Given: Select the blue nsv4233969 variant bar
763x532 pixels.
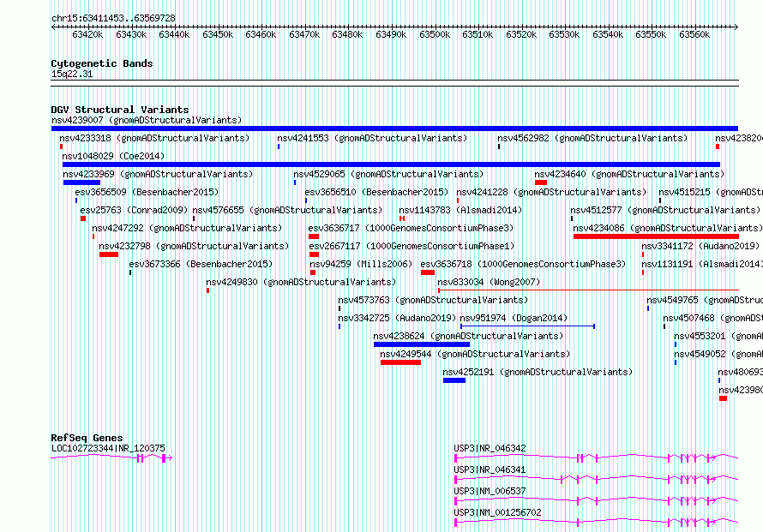Looking at the screenshot, I should click(x=81, y=182).
